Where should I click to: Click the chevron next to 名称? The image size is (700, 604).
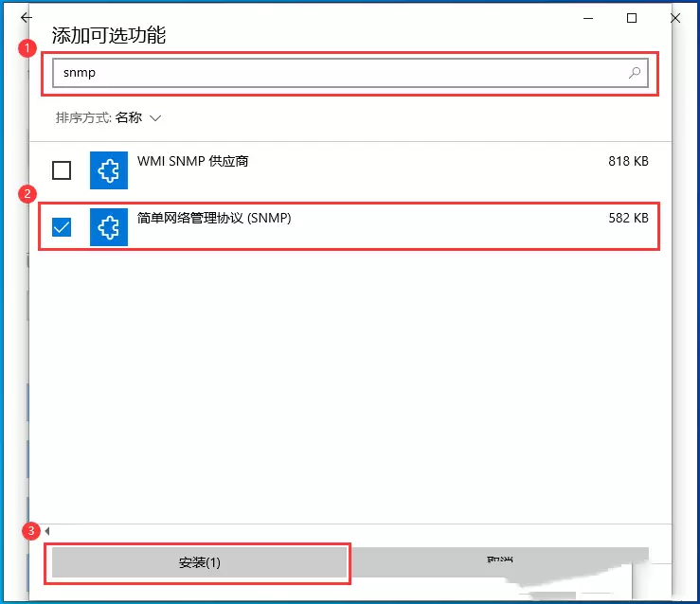point(155,118)
